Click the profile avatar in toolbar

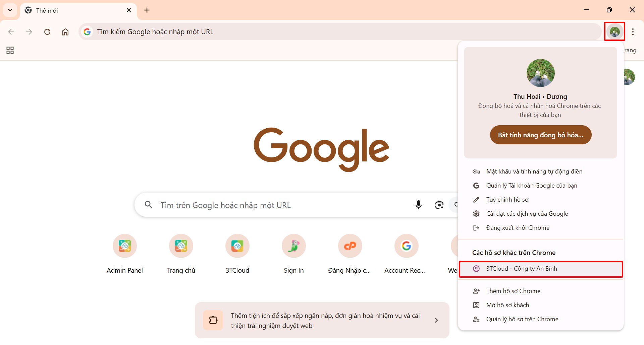(614, 32)
